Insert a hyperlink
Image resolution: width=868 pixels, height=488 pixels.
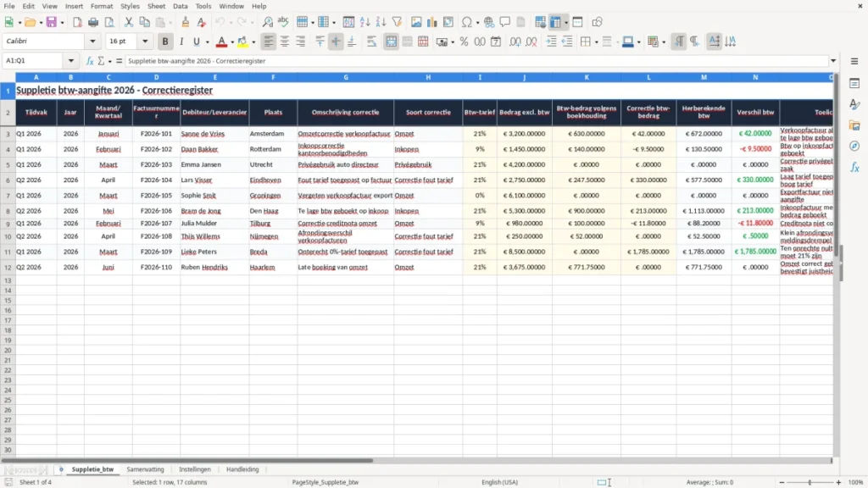(489, 22)
